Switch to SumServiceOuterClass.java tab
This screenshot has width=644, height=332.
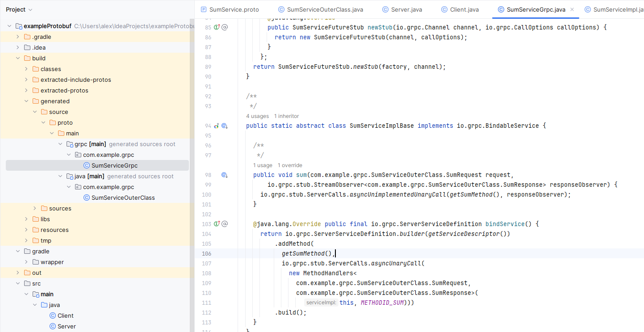click(320, 9)
